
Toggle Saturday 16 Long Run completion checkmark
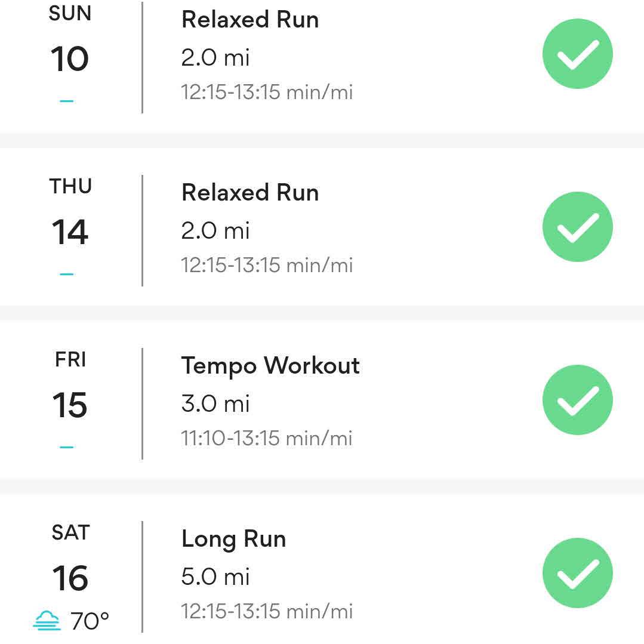[x=578, y=573]
